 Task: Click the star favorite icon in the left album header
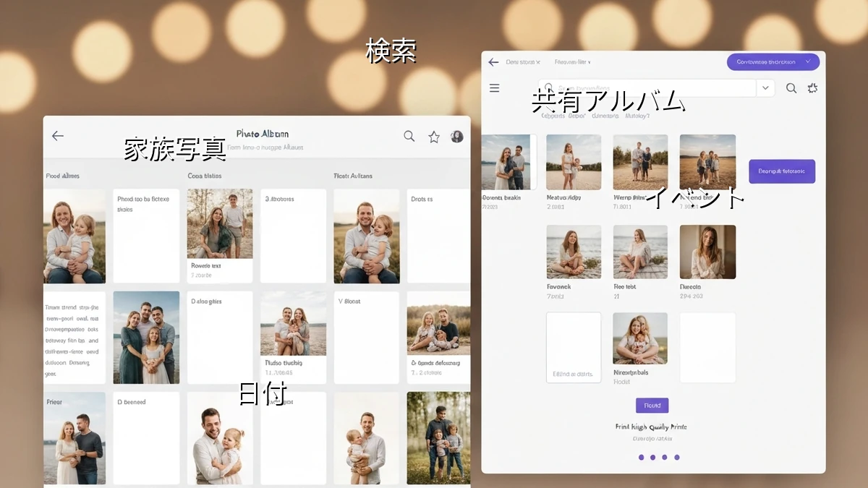coord(434,137)
